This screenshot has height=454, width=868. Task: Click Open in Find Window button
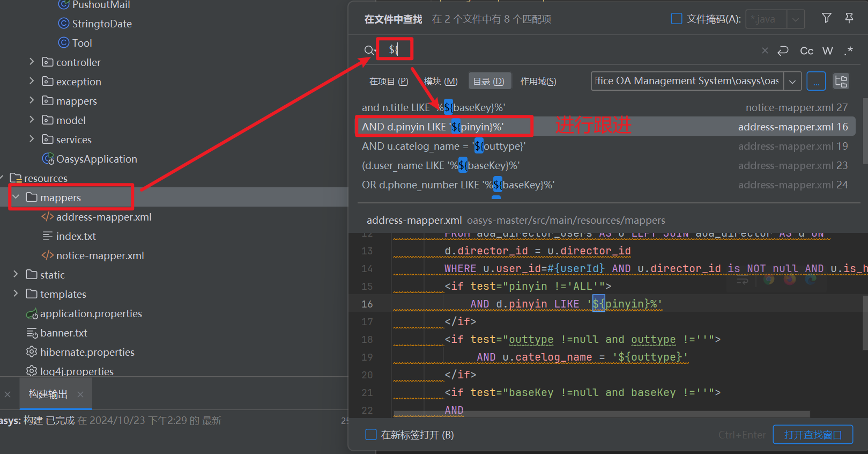pyautogui.click(x=813, y=435)
